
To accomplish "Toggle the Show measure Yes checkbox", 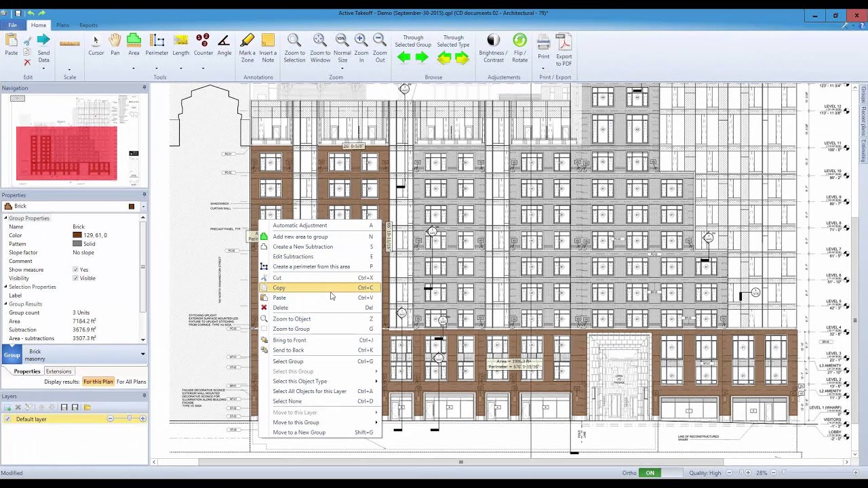I will (75, 270).
